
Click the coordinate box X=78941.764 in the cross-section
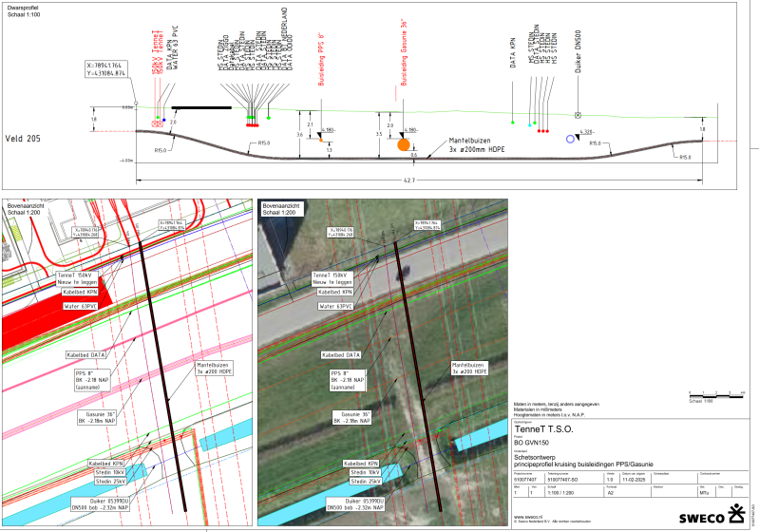[x=106, y=69]
